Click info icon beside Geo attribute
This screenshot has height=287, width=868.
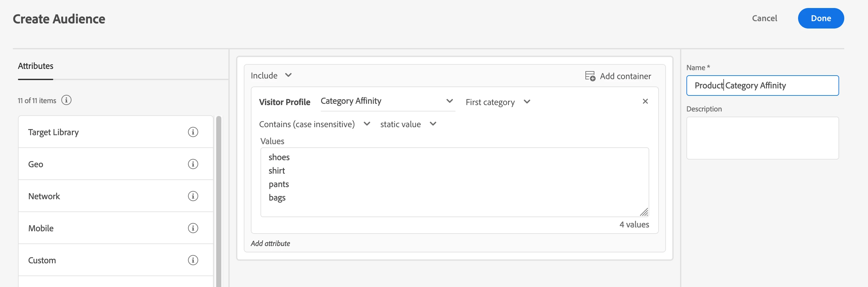tap(193, 164)
